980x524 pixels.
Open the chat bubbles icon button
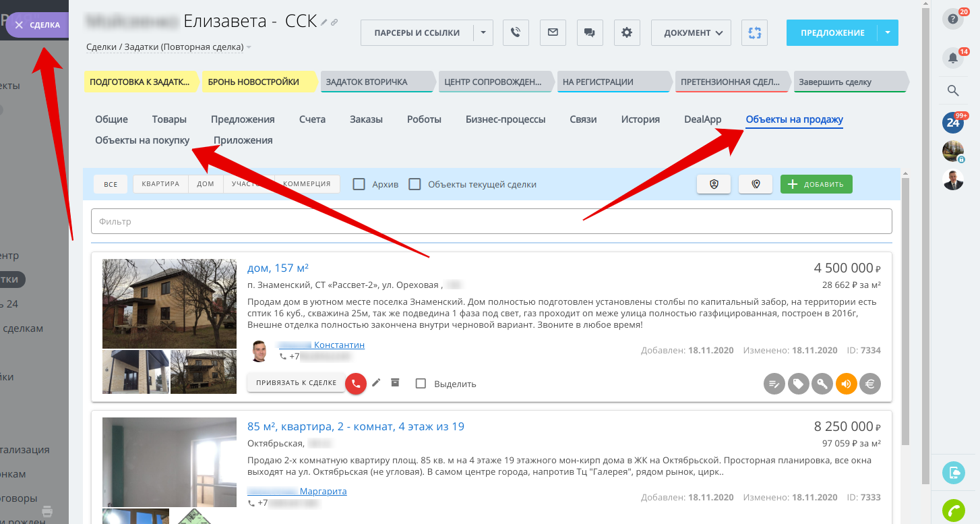(x=590, y=32)
